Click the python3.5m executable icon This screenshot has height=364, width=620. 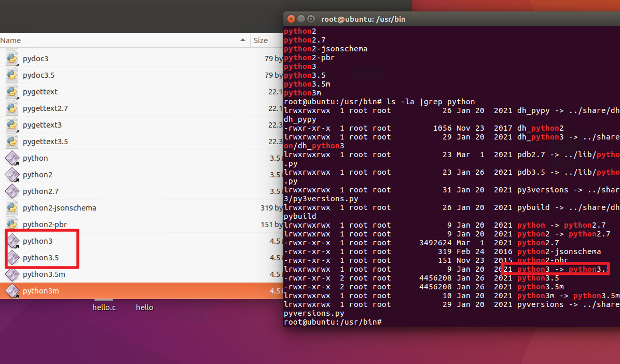click(x=12, y=274)
